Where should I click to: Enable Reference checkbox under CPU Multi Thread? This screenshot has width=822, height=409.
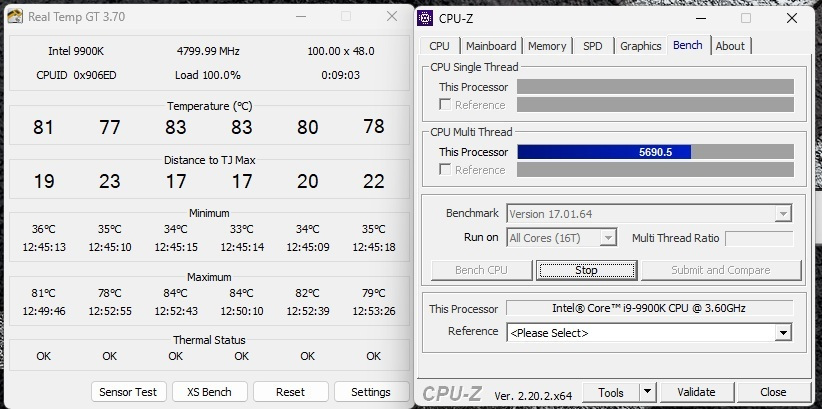[445, 170]
